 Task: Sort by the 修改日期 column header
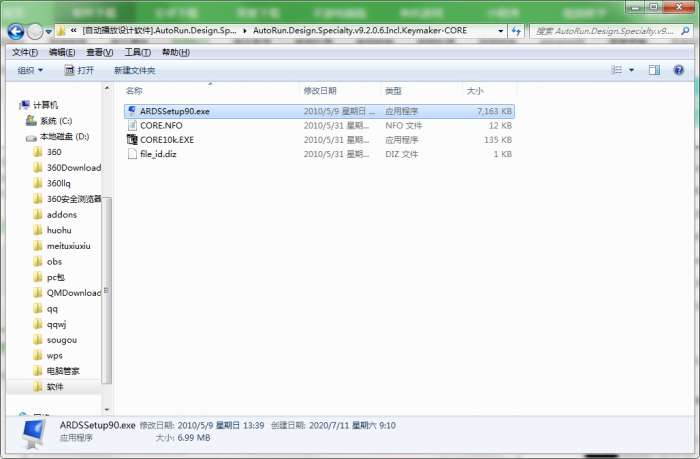[x=340, y=91]
